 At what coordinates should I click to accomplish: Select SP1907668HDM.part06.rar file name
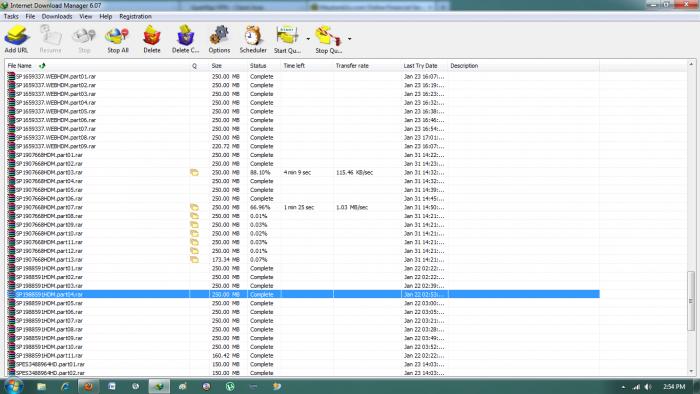(x=49, y=199)
